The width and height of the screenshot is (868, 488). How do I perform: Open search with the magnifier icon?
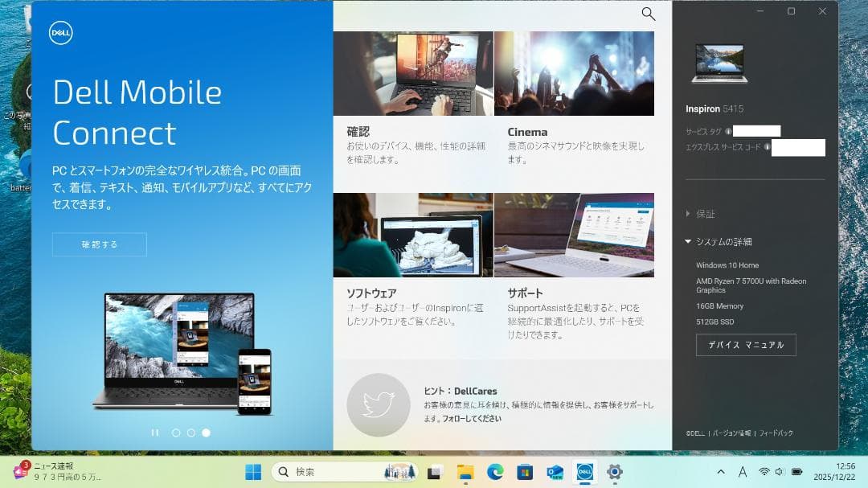coord(648,14)
